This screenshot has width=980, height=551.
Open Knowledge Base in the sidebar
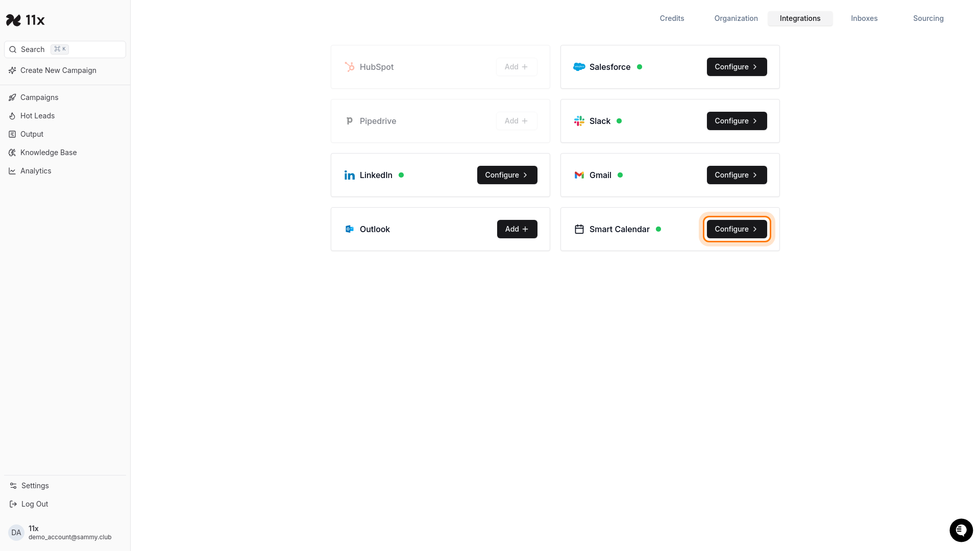65,153
